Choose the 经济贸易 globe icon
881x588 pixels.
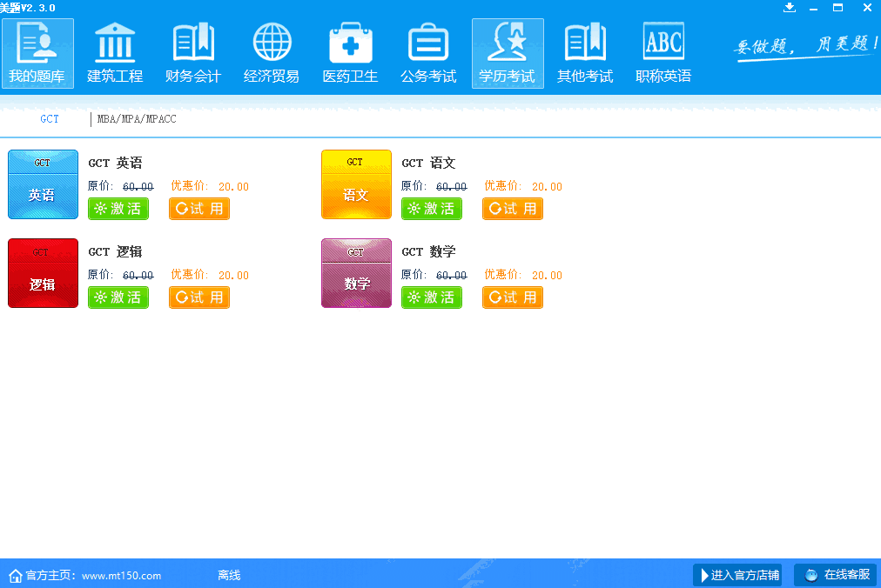272,53
